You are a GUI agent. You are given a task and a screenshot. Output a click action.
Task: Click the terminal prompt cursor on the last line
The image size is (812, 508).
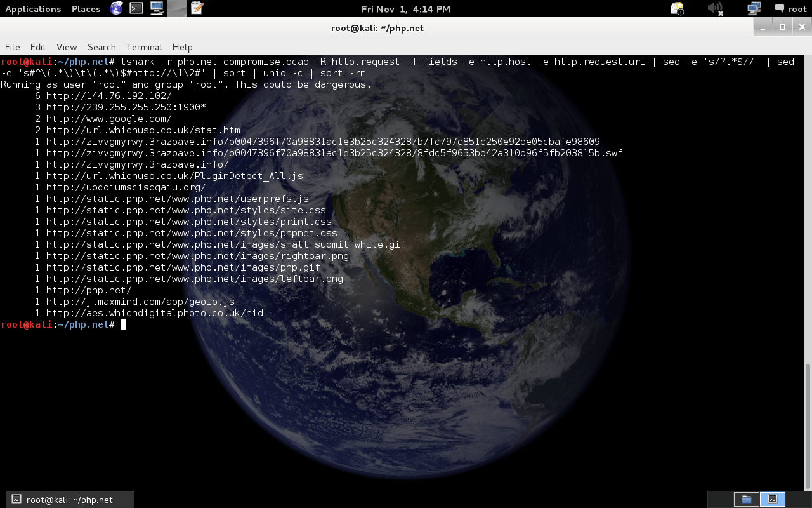click(x=124, y=324)
